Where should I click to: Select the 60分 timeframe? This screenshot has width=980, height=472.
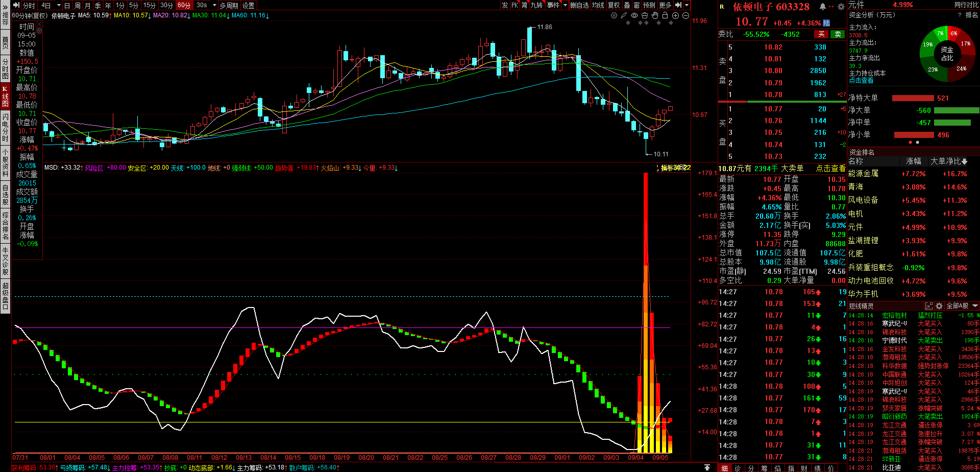[x=184, y=5]
